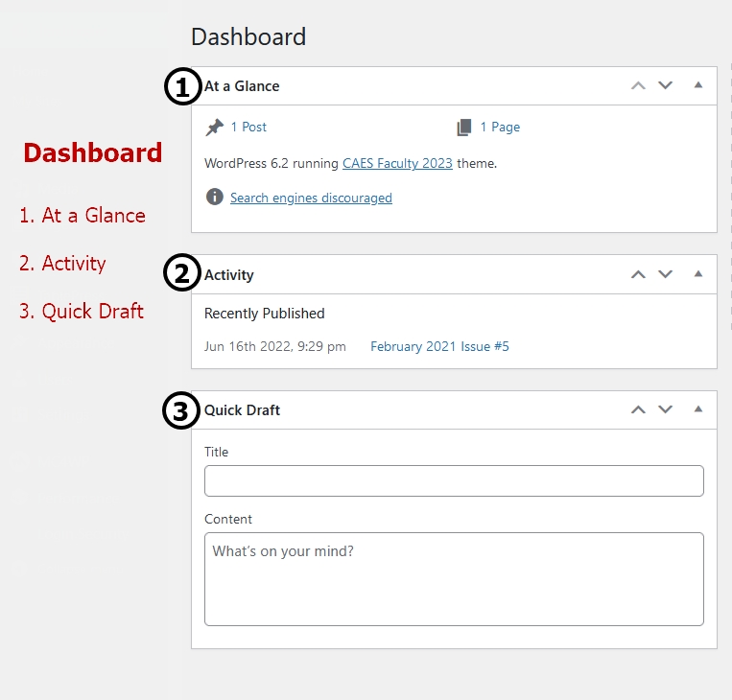Image resolution: width=732 pixels, height=700 pixels.
Task: Click the Activity panel heading
Action: click(x=228, y=275)
